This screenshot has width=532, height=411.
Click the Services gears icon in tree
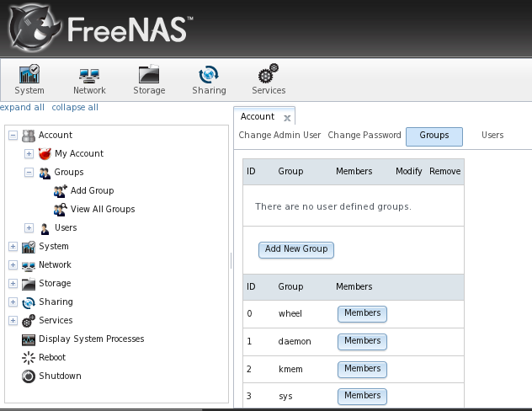29,321
